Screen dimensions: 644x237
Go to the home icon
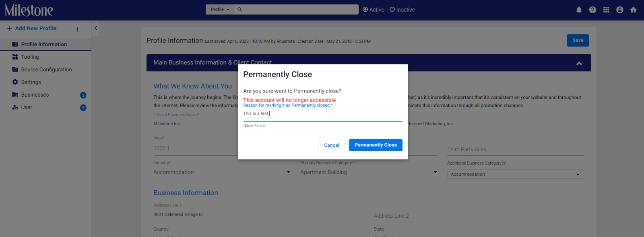point(633,10)
